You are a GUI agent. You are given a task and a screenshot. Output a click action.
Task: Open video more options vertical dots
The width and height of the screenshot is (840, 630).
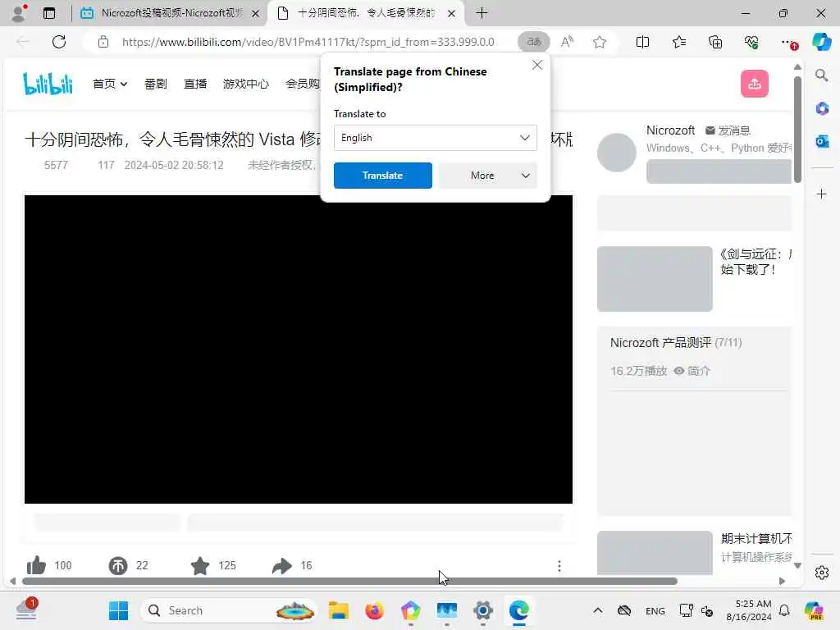click(559, 566)
